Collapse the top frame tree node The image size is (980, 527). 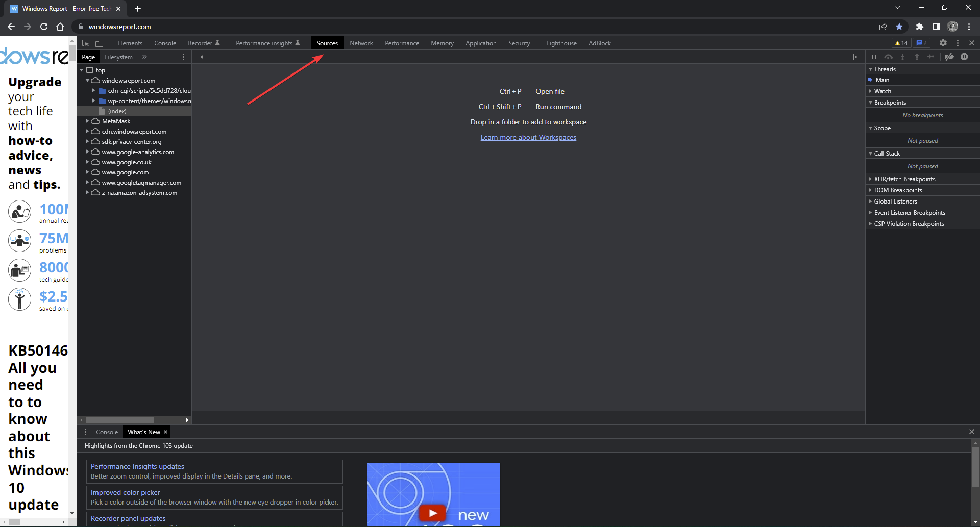(x=82, y=70)
